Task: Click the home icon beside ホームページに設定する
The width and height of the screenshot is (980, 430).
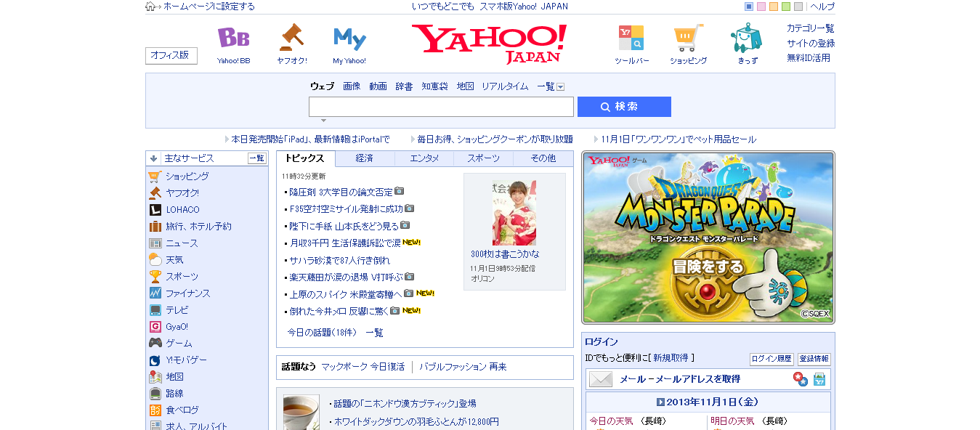Action: [x=150, y=7]
